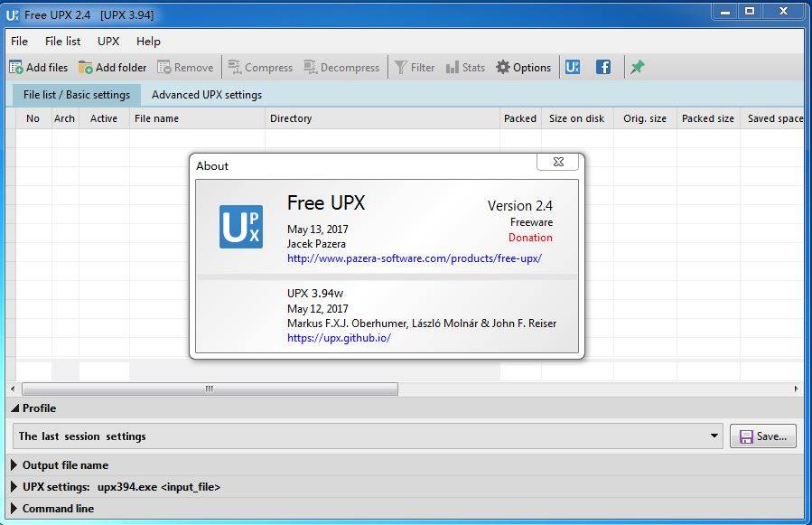Expand the Output file name section
812x525 pixels.
coord(14,464)
